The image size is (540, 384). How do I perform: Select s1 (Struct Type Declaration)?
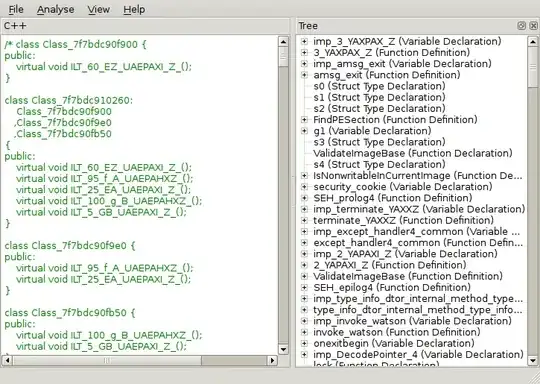point(379,97)
